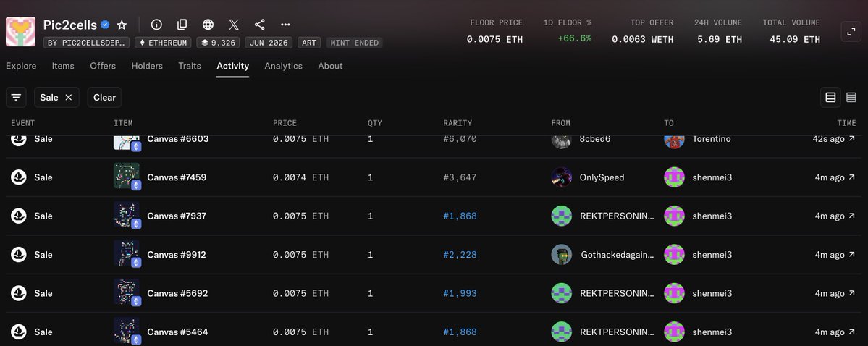
Task: Open OnlySpeed seller profile
Action: click(602, 177)
